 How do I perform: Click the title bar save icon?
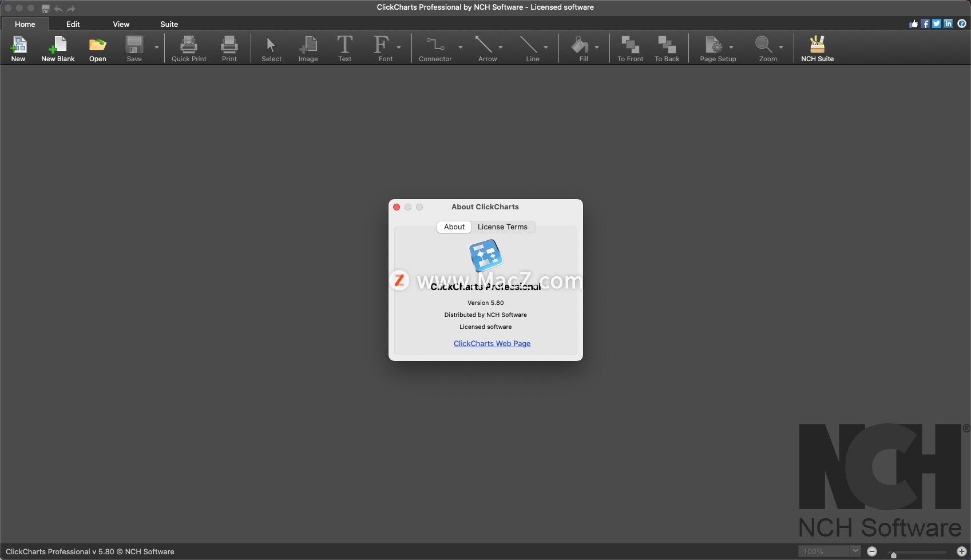pos(46,9)
